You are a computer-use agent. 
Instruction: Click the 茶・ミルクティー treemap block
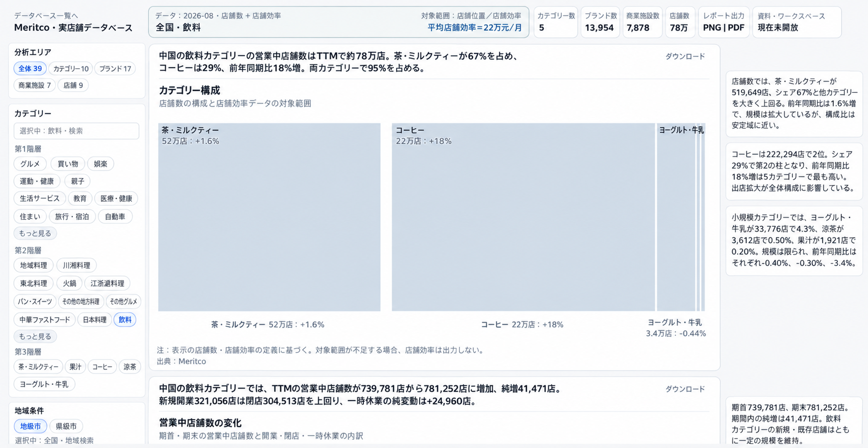pos(269,217)
